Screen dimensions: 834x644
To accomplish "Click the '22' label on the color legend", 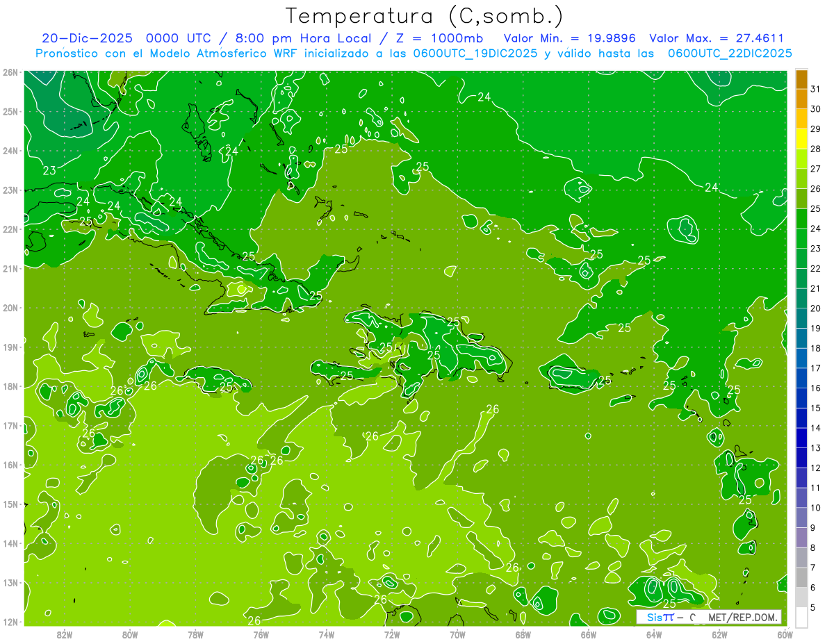I will tap(815, 269).
